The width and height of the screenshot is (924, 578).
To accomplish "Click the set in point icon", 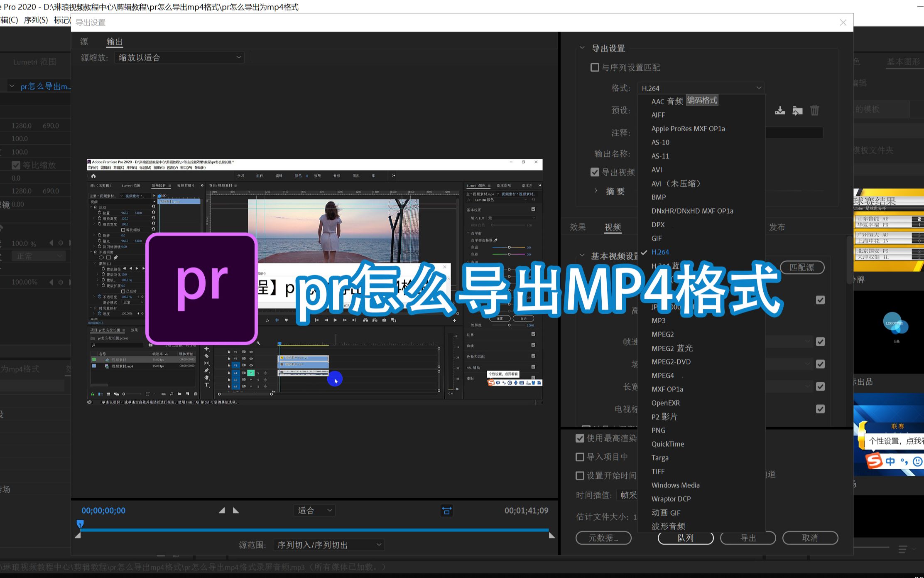I will point(222,510).
